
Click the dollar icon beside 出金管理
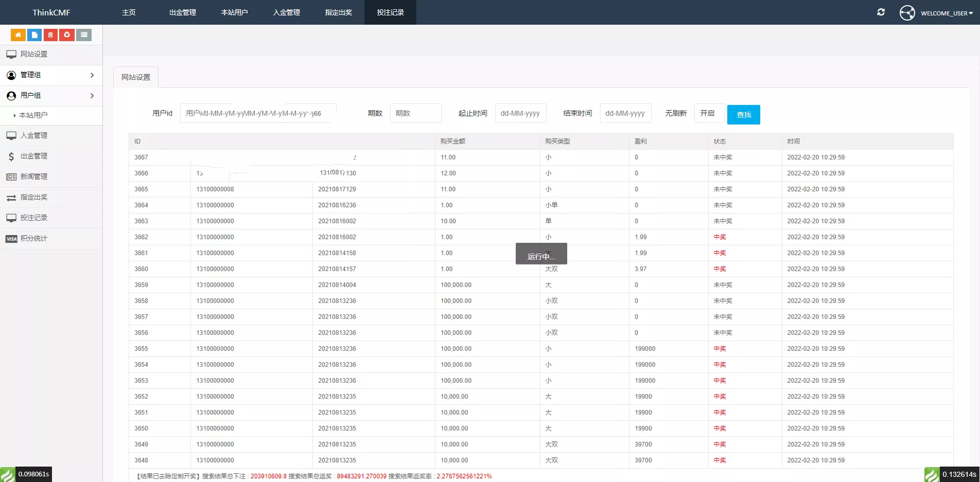click(11, 156)
